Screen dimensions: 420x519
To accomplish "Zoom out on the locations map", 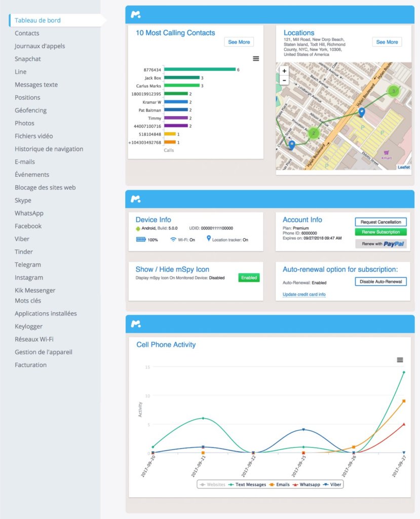I will (x=284, y=80).
